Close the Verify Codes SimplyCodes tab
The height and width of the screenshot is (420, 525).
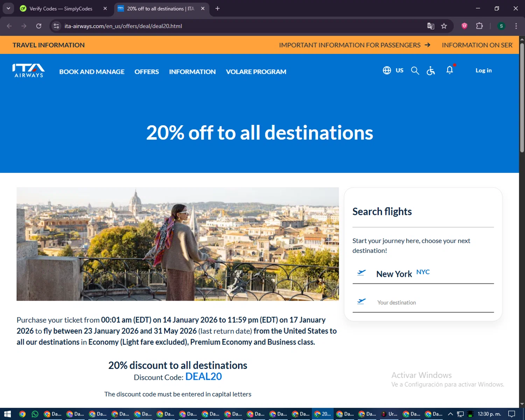[105, 8]
